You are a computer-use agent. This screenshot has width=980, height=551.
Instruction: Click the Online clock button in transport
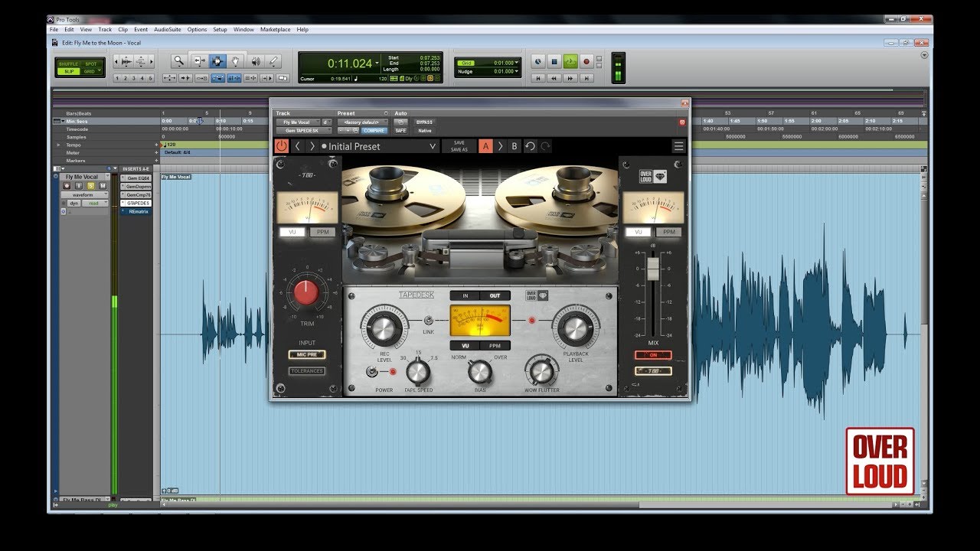click(x=538, y=61)
